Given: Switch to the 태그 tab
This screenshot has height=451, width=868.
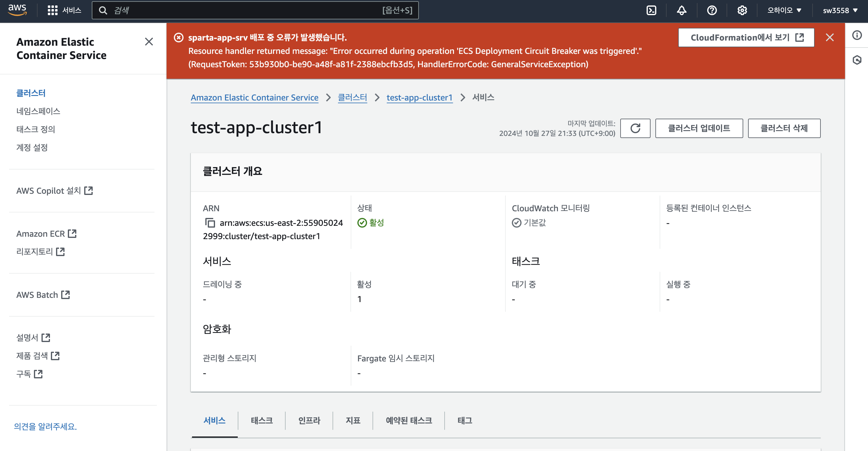Looking at the screenshot, I should 465,420.
